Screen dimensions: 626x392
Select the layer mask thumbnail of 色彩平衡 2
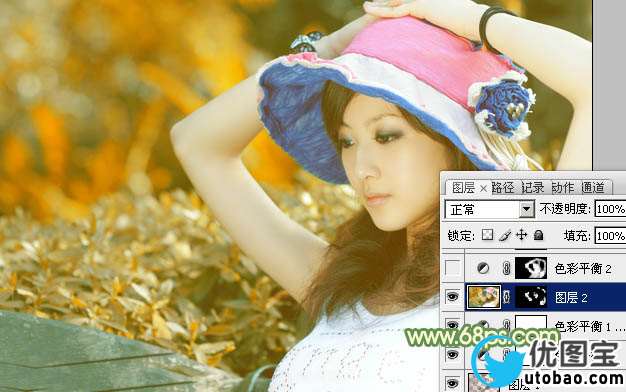point(531,268)
